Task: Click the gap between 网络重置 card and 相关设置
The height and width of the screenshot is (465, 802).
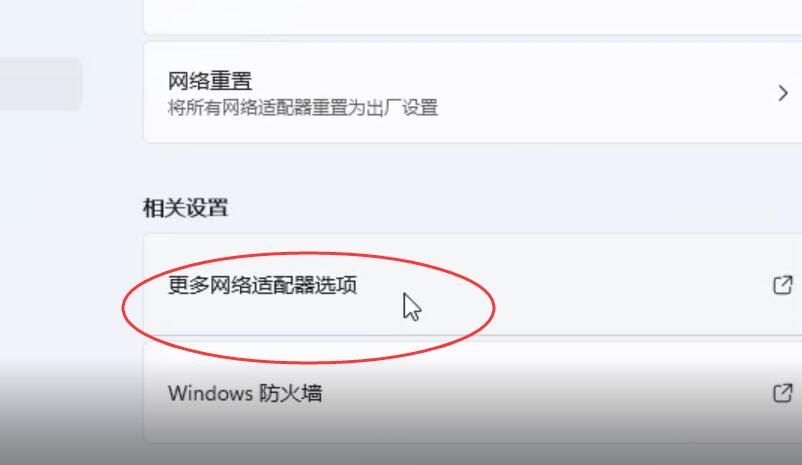Action: 473,169
